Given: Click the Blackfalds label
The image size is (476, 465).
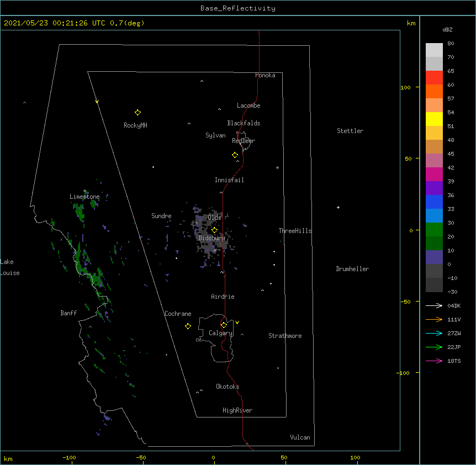Looking at the screenshot, I should pos(244,123).
